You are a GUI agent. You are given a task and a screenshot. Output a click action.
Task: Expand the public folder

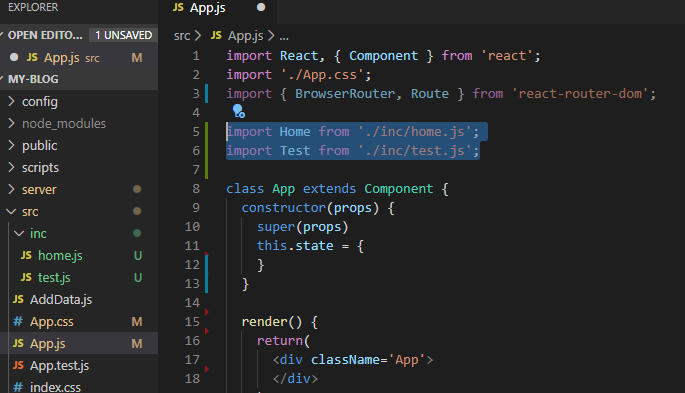point(12,145)
